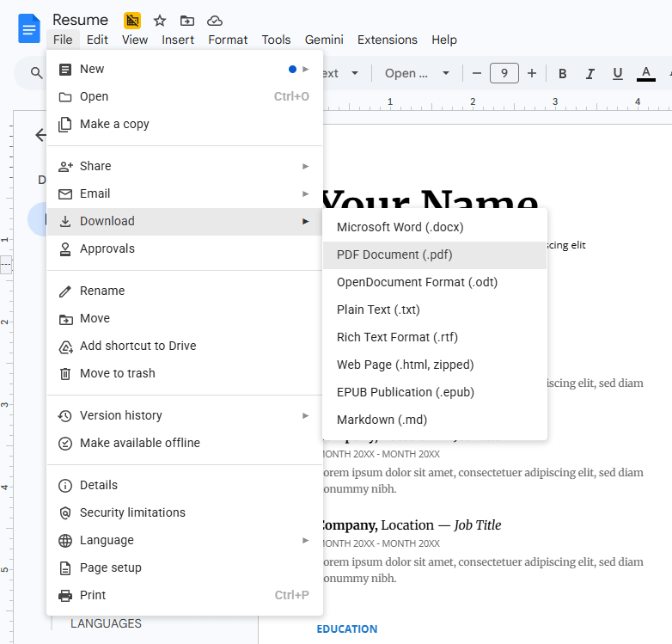Download as Markdown (.md)
The width and height of the screenshot is (672, 644).
point(435,420)
